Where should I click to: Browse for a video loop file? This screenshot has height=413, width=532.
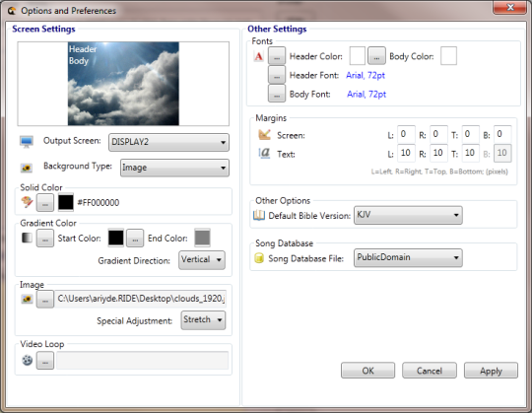pos(45,360)
